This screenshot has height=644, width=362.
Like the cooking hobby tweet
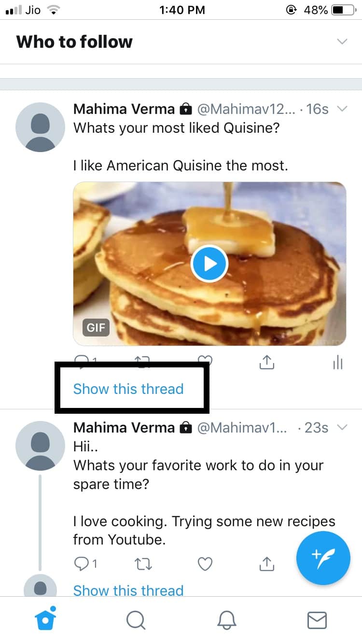point(205,563)
